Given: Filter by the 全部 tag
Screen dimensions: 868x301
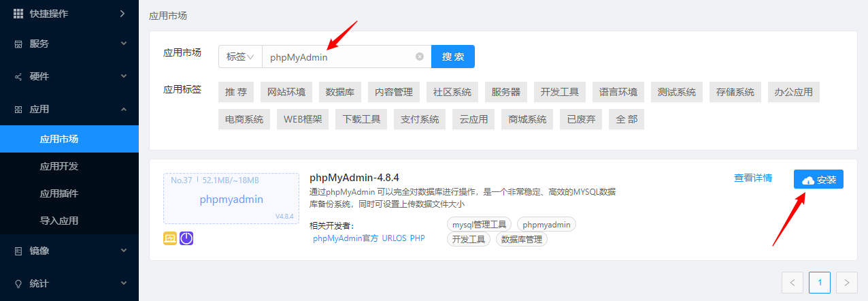Looking at the screenshot, I should pos(627,119).
